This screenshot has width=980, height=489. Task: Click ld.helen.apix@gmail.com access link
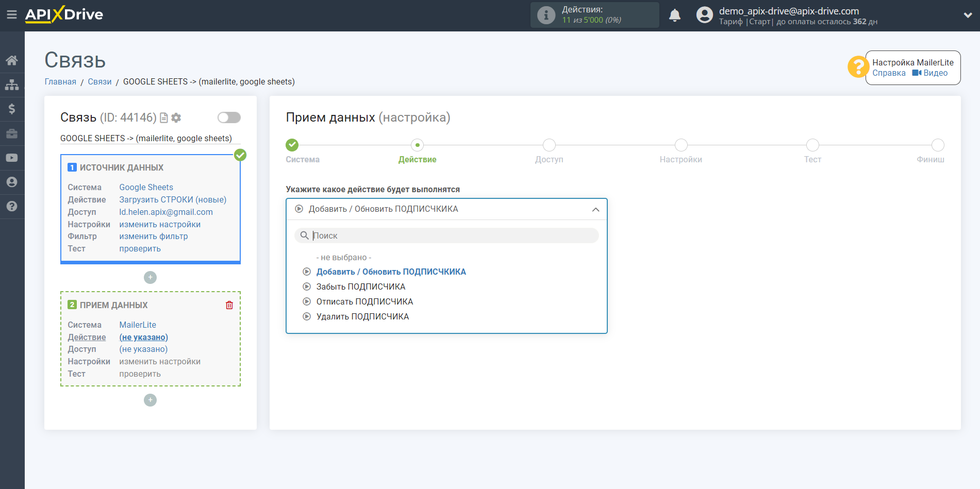pos(166,212)
